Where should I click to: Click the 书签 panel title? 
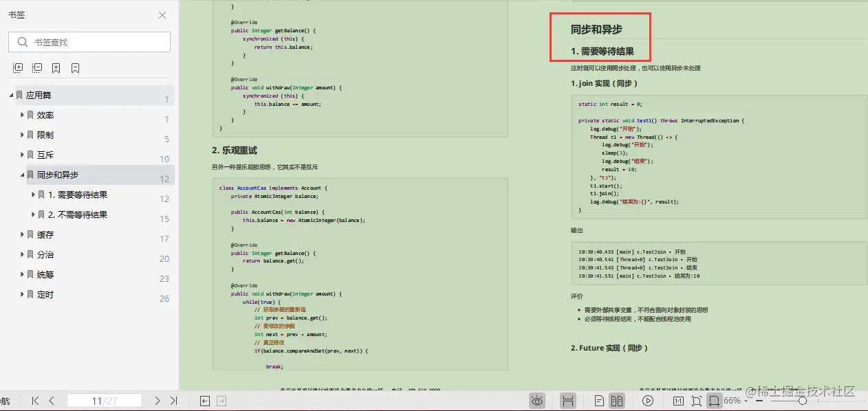click(x=17, y=15)
